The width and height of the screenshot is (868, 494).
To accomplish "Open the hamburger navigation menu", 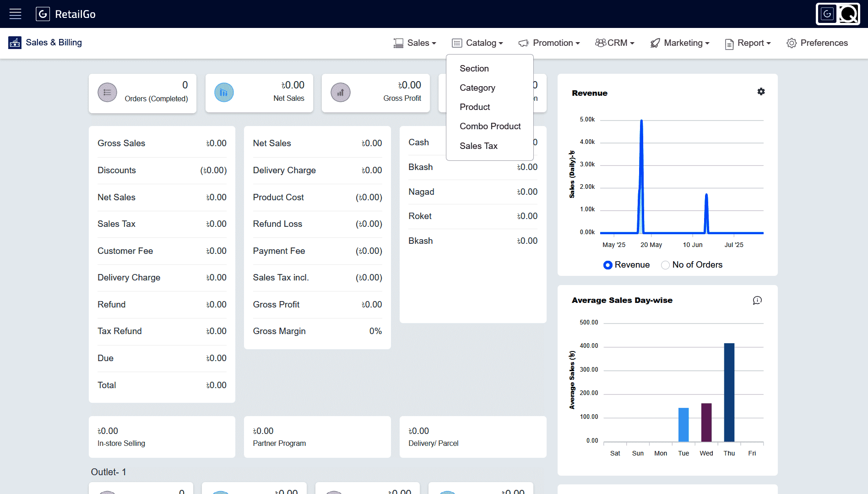I will 16,14.
